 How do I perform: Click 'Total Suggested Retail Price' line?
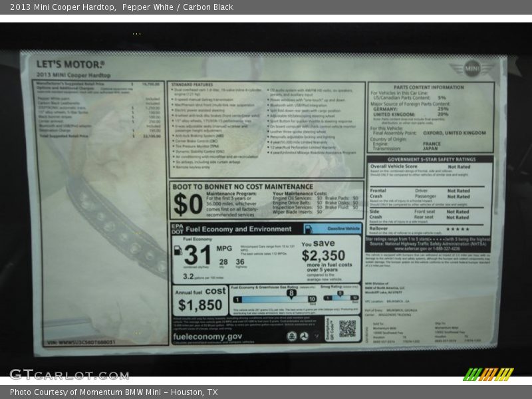click(x=100, y=136)
